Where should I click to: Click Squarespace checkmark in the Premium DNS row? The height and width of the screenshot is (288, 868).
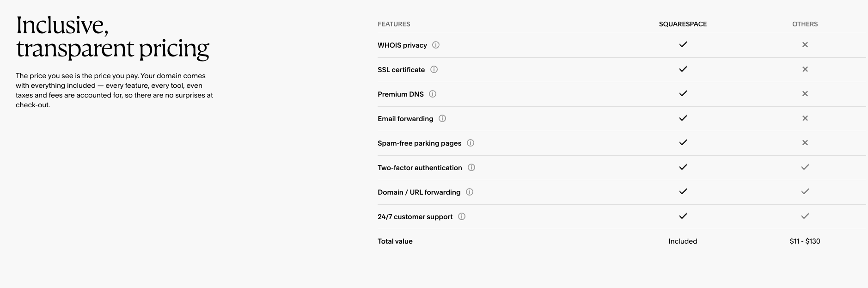coord(683,94)
